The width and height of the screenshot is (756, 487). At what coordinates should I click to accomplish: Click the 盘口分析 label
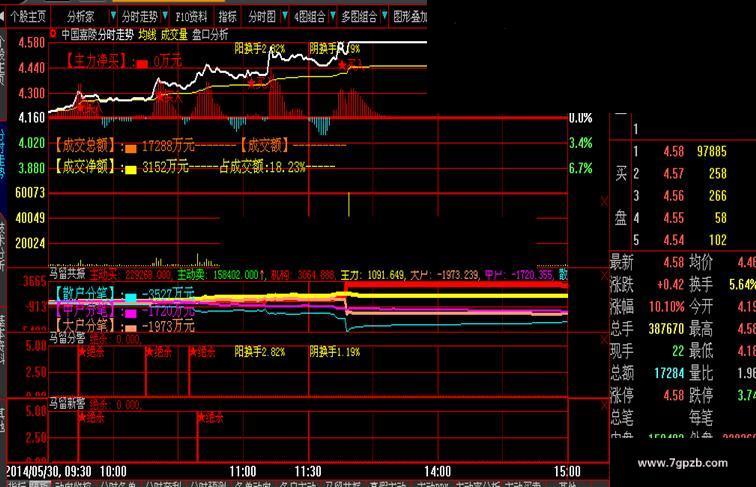pos(210,34)
